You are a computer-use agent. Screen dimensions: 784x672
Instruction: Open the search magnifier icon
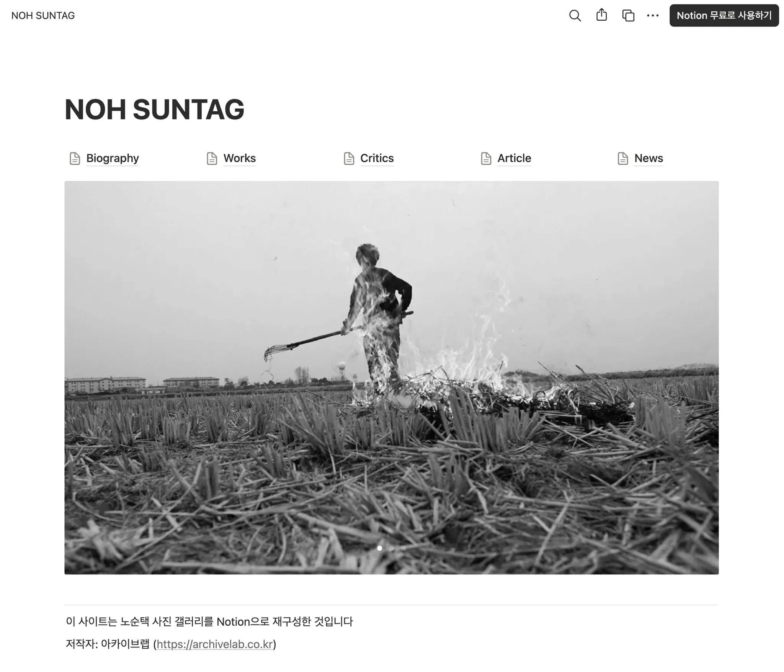pyautogui.click(x=575, y=16)
